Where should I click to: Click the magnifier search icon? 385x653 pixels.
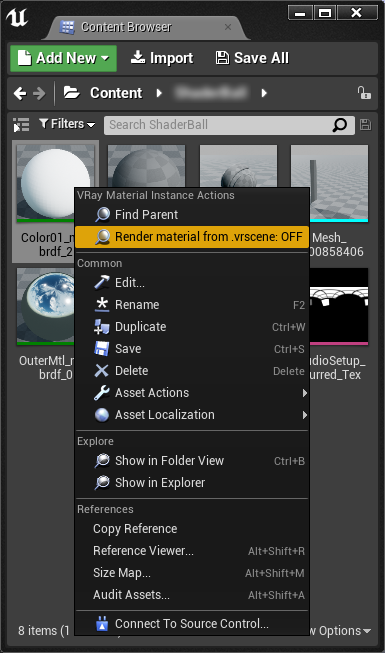pyautogui.click(x=340, y=125)
